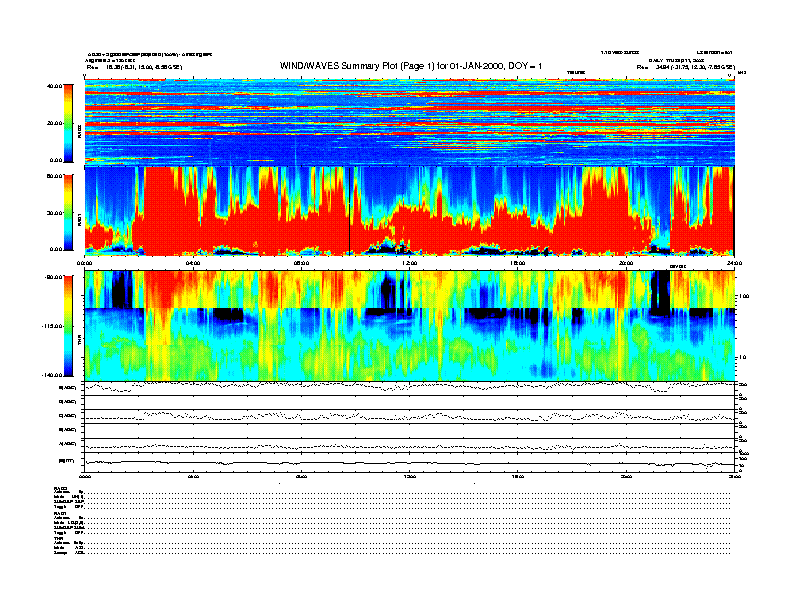
Task: Click the 24:00 tick label under RAD1 spectrogram
Action: [734, 263]
